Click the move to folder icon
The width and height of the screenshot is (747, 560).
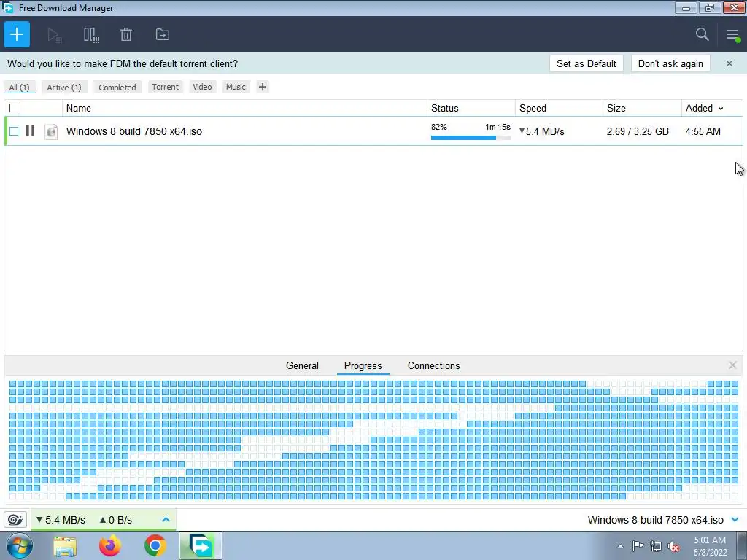[163, 34]
